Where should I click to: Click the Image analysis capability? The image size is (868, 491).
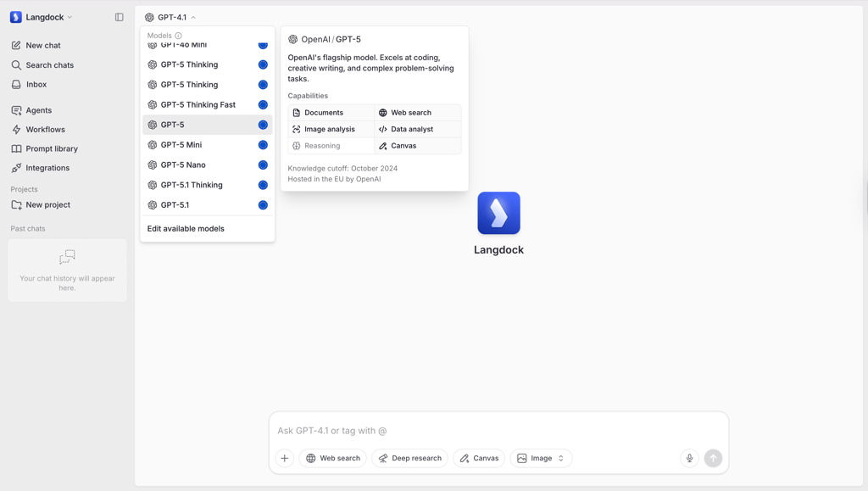coord(331,129)
